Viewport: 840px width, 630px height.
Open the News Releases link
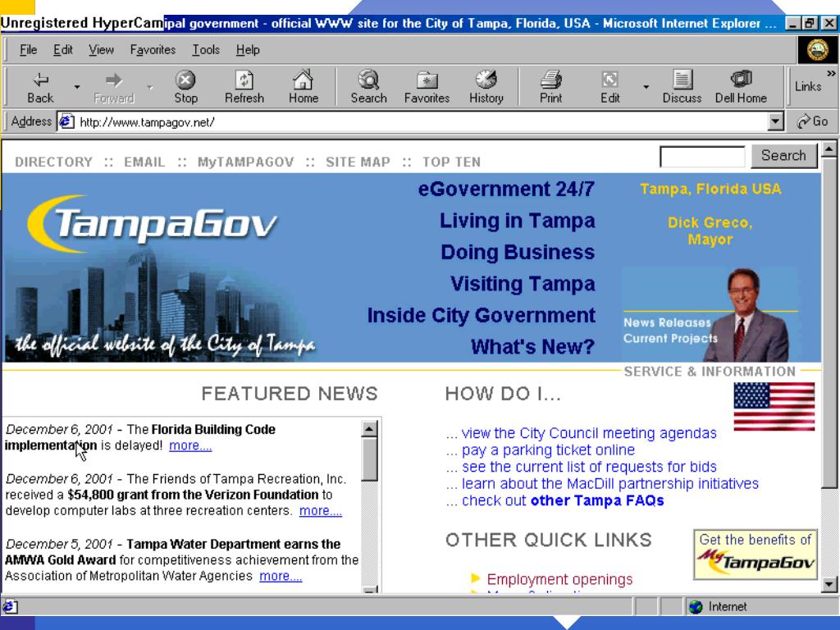pos(667,322)
